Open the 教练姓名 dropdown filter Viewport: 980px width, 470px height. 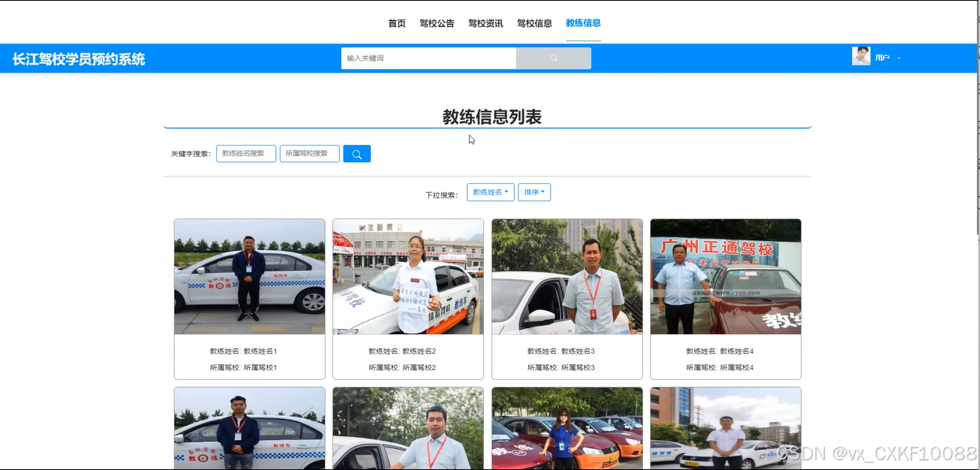click(491, 192)
